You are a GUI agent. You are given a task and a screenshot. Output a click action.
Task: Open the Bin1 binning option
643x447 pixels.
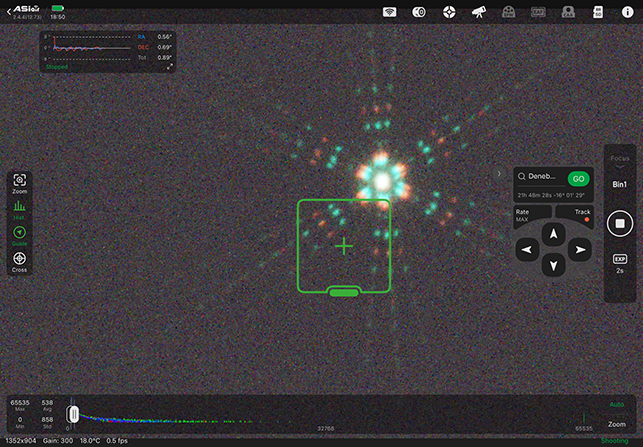[x=620, y=185]
